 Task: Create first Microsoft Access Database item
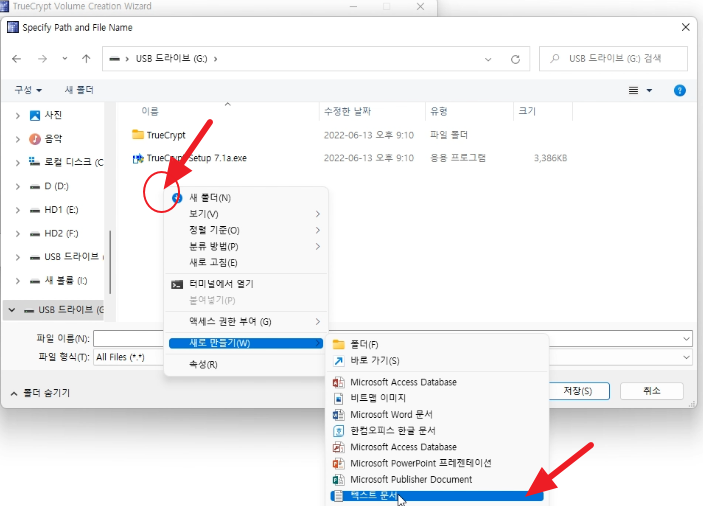point(437,382)
